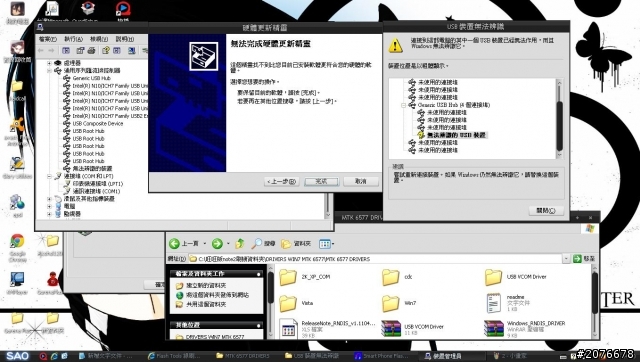Open the 檢視(V) menu in Device Manager
Image resolution: width=640 pixels, height=362 pixels.
tap(99, 39)
